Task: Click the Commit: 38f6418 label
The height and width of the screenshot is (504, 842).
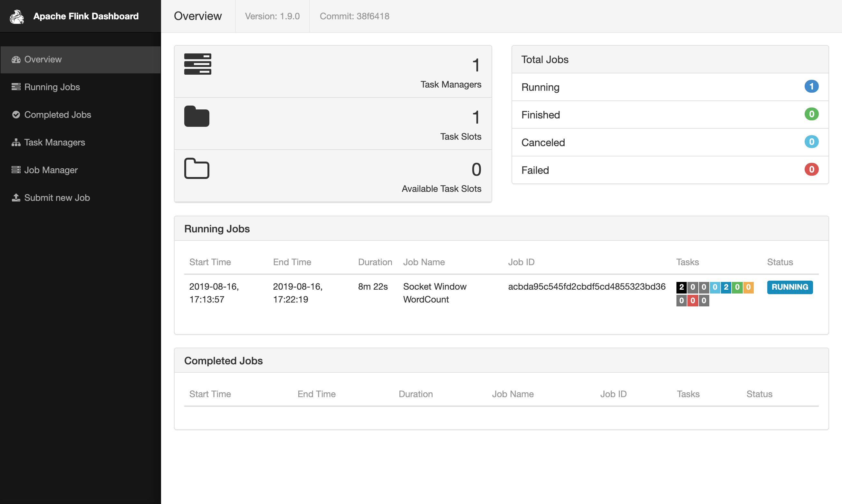Action: [355, 16]
